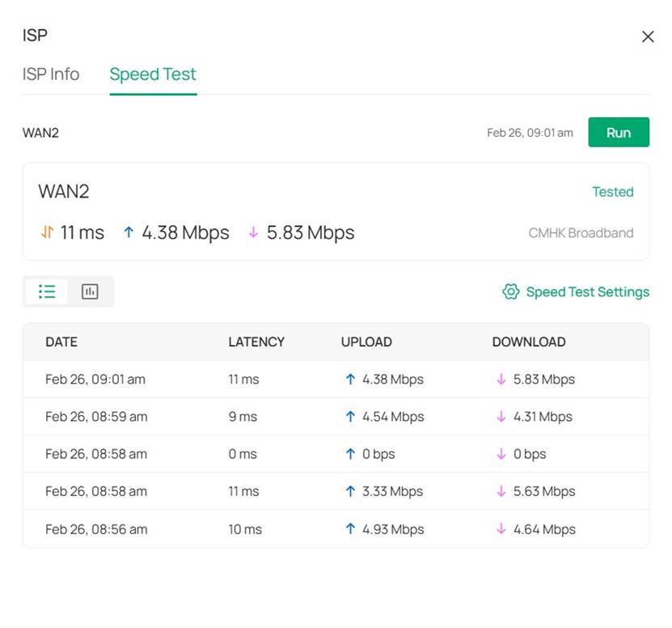Select the Speed Test tab
672x628 pixels.
click(152, 74)
